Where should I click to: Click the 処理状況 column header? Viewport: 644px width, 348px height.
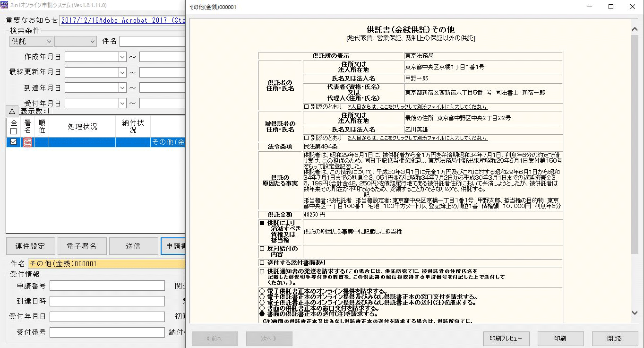click(x=82, y=127)
